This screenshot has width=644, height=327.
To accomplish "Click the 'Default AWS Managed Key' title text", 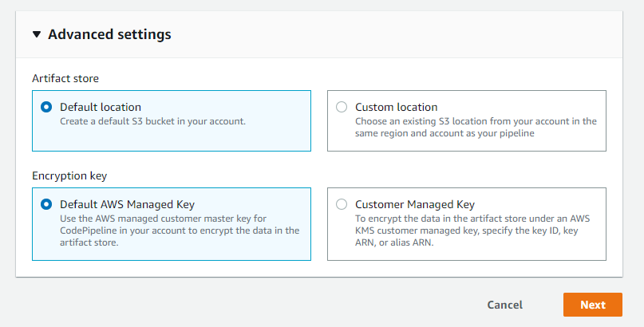I will click(127, 204).
